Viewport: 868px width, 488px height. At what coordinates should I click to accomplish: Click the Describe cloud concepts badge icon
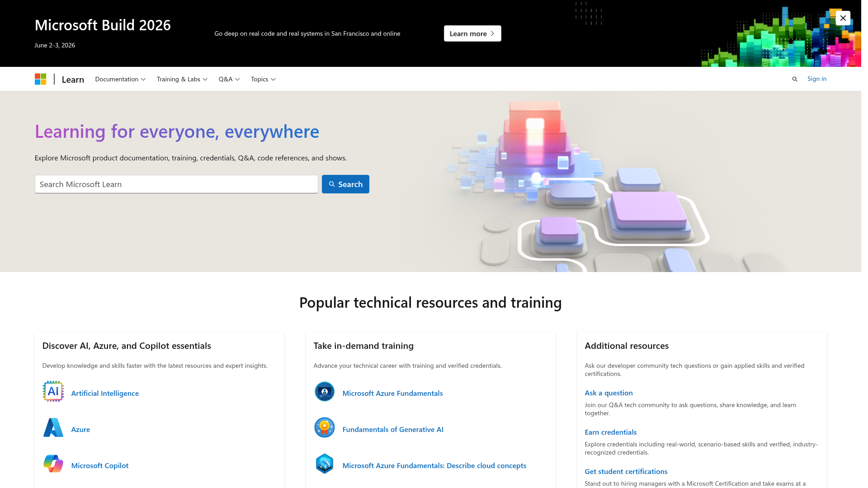tap(324, 464)
